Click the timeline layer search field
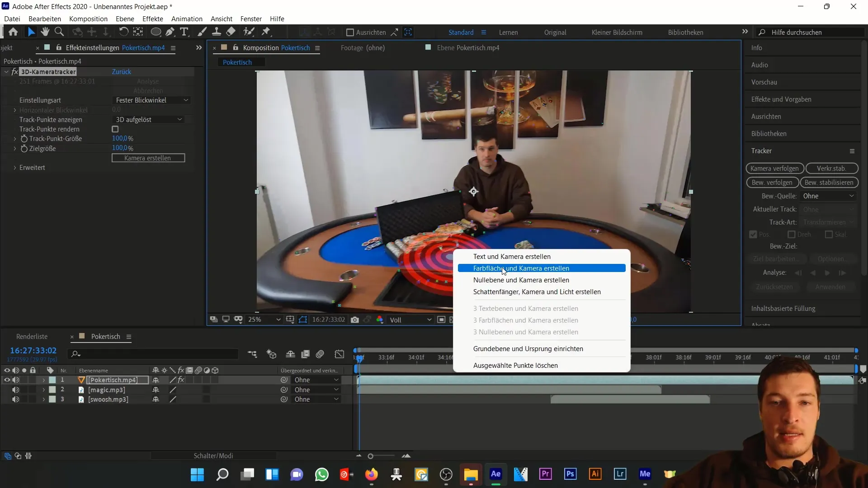This screenshot has height=488, width=868. [x=153, y=354]
